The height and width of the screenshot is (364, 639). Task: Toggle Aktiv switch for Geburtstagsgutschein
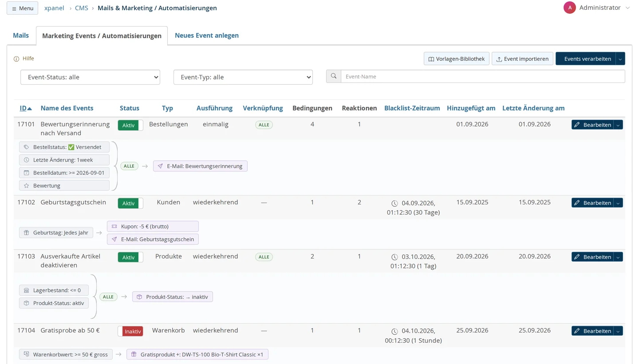[x=130, y=203]
